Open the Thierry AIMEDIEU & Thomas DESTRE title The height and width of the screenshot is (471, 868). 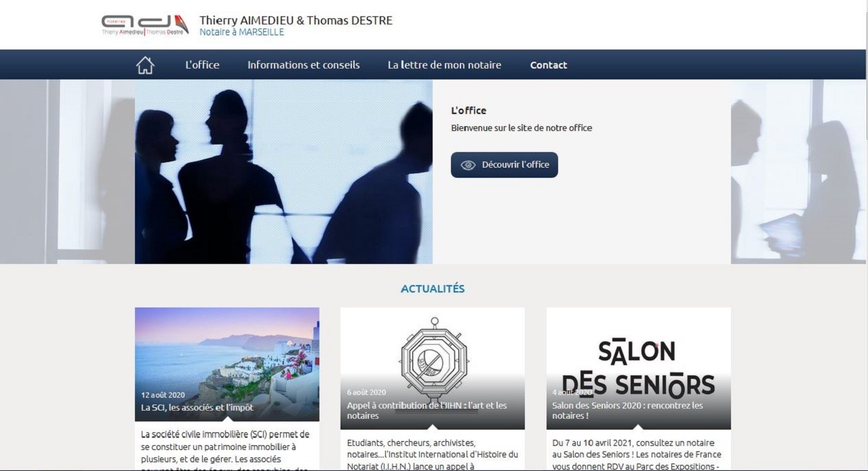(x=296, y=20)
